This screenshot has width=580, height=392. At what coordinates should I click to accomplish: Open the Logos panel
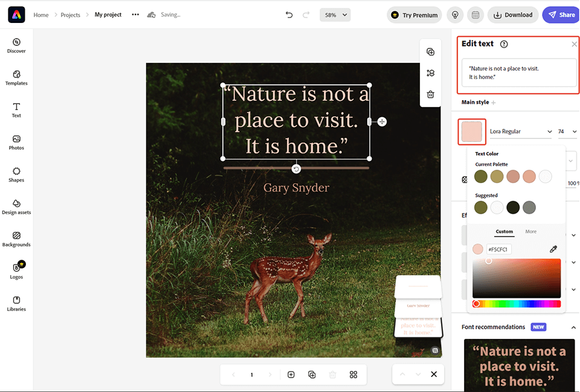tap(16, 271)
